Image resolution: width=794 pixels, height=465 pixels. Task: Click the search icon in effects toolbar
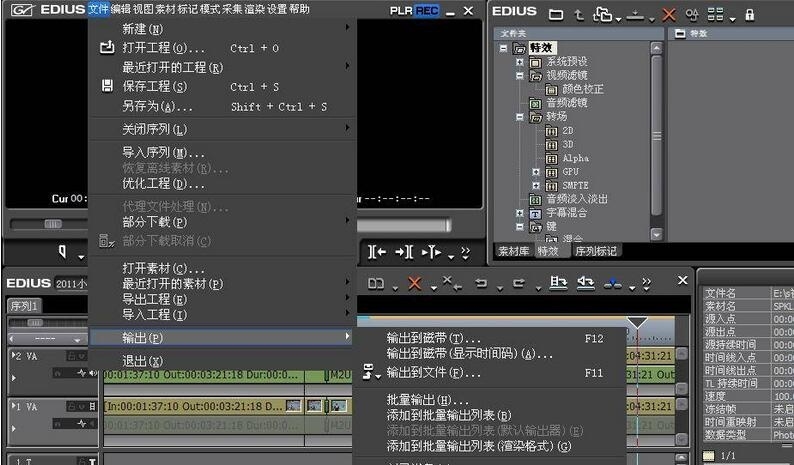point(692,15)
